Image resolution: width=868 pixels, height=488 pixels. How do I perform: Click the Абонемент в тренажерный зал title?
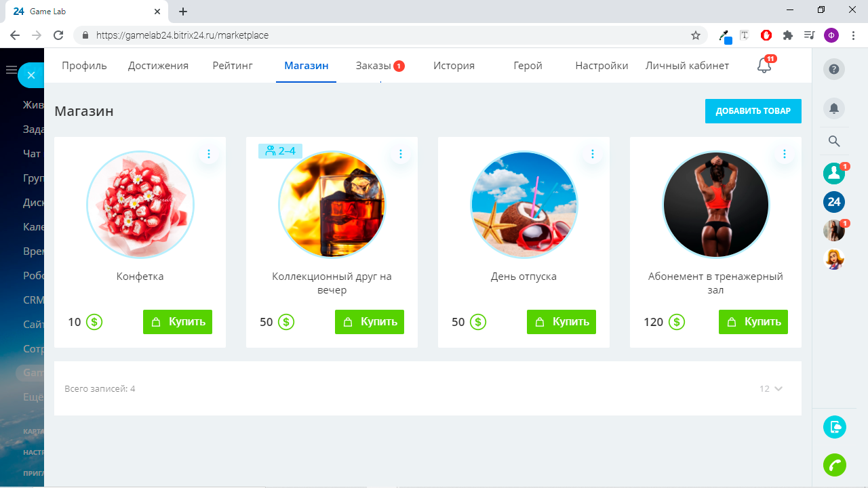point(716,283)
